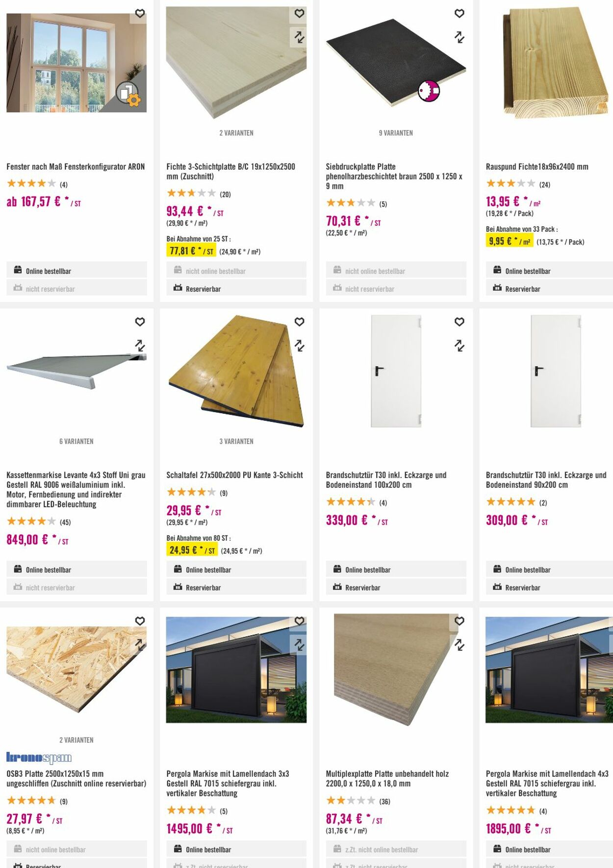Expand 9 Varianten for Siebdruckplatte
The height and width of the screenshot is (868, 613).
pos(396,133)
